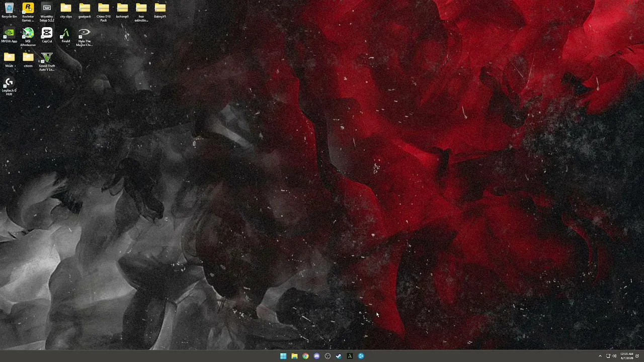Select the Chino D10 Pack folder
The width and height of the screenshot is (644, 362).
tap(104, 12)
